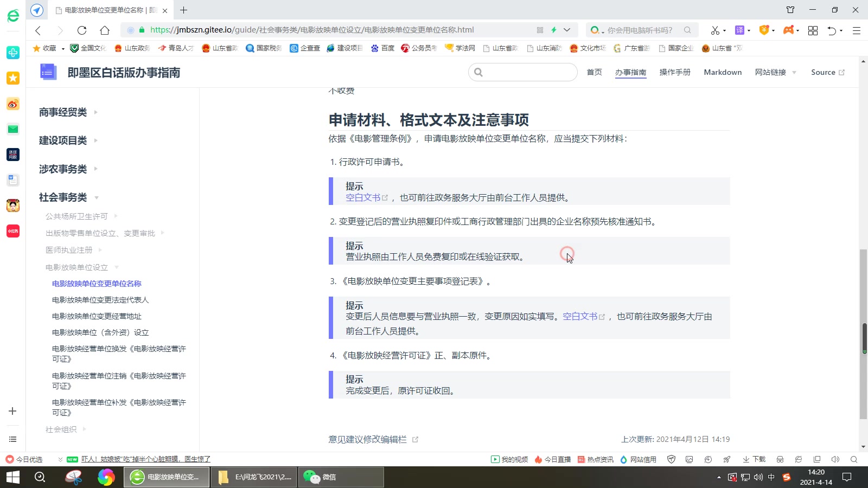The image size is (868, 488).
Task: Open the browser main menu icon
Action: pyautogui.click(x=857, y=30)
